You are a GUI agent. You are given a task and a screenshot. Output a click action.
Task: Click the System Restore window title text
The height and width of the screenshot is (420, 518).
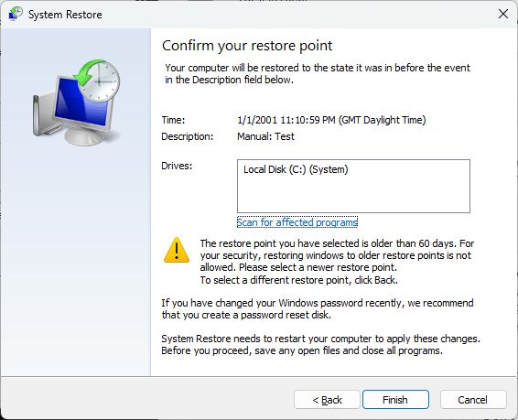click(65, 15)
